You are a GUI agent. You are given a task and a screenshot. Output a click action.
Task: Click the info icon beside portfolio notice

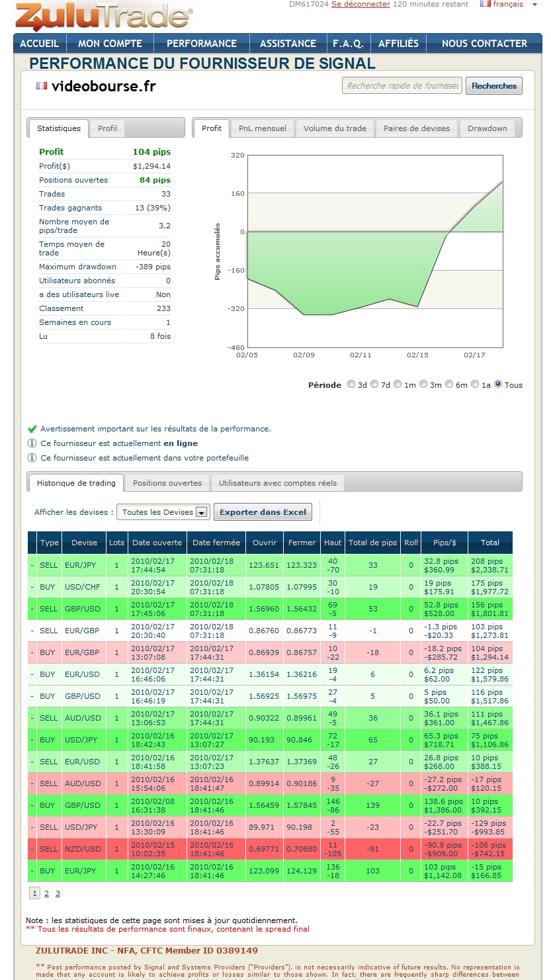point(32,458)
